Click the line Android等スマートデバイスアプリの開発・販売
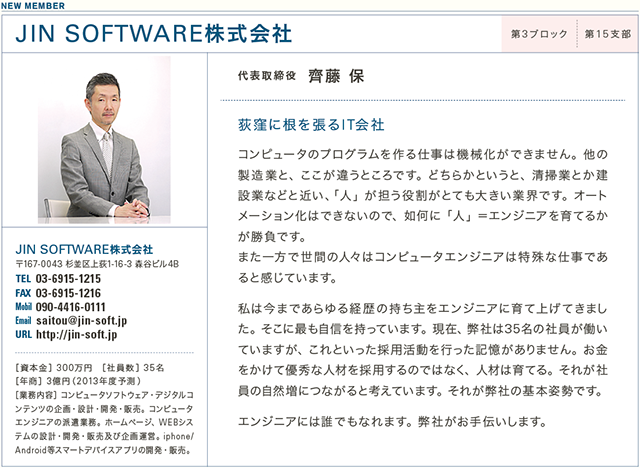 click(102, 450)
